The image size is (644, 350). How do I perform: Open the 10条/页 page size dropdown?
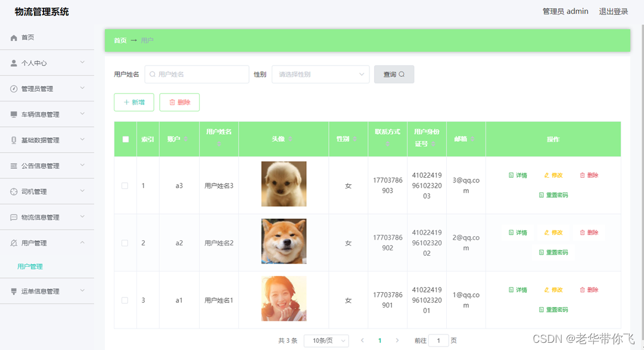point(326,340)
